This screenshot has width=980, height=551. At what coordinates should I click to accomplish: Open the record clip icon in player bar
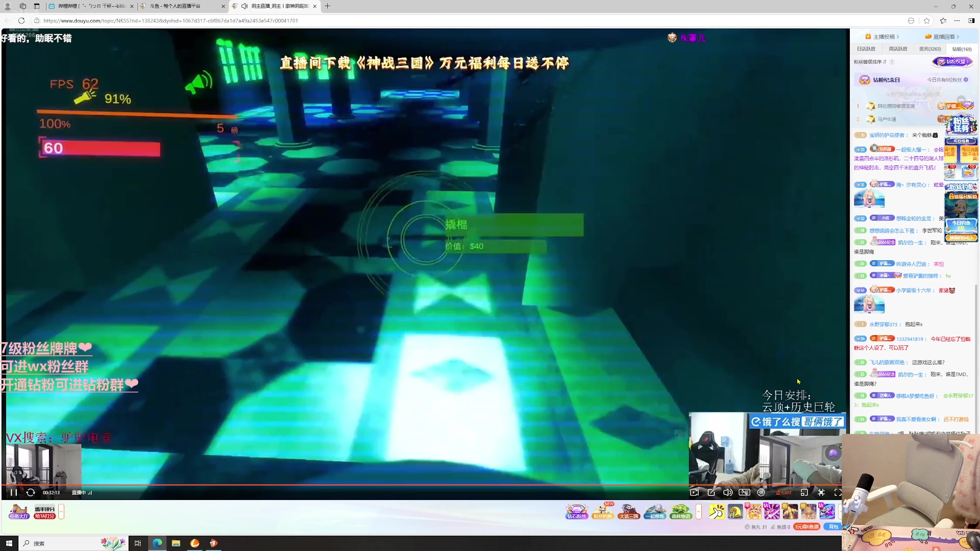pos(694,492)
